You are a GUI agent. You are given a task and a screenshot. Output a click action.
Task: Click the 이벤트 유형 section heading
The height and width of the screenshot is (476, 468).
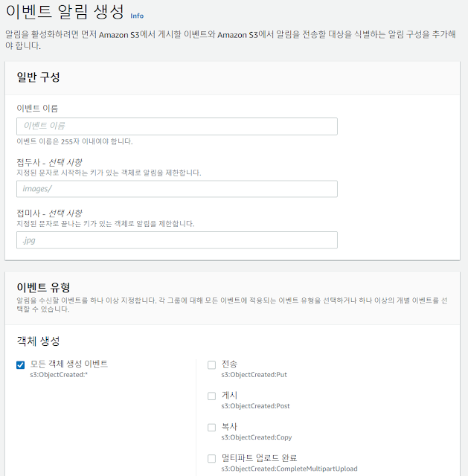[x=43, y=287]
